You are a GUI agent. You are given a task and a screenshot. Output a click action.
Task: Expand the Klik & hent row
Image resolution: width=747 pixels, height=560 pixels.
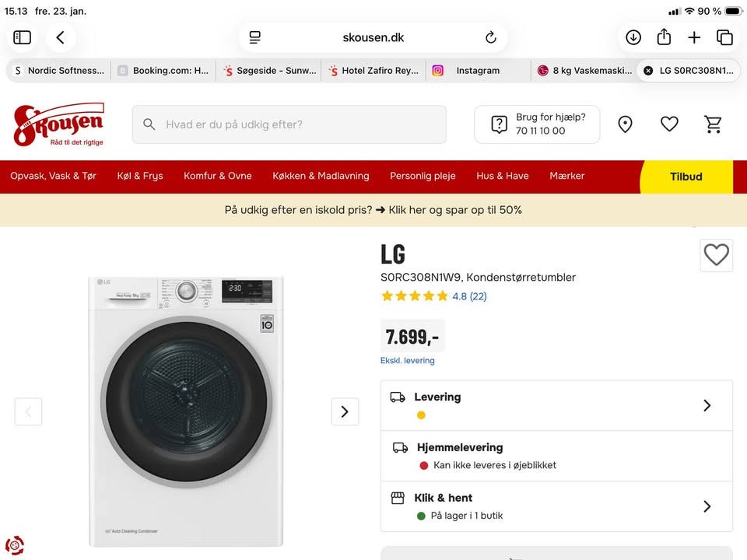click(707, 506)
